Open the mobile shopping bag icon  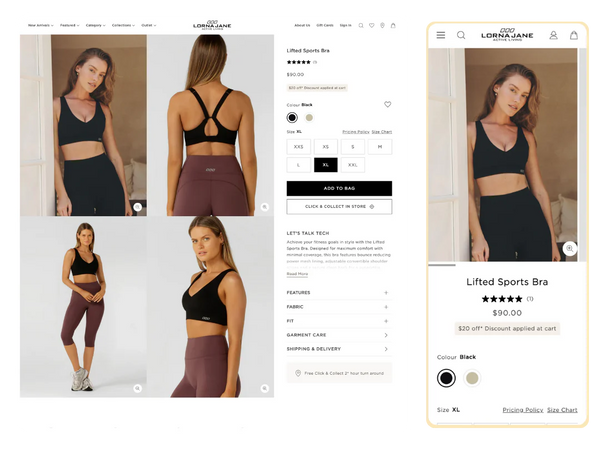(x=574, y=35)
